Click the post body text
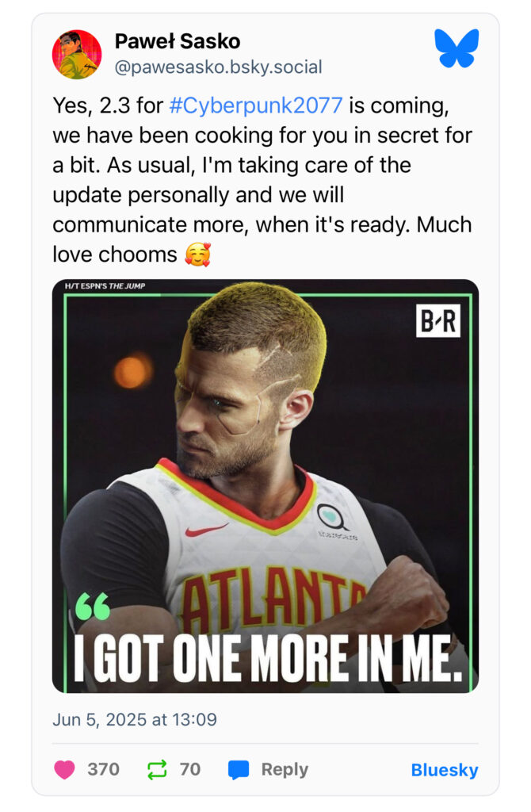Viewport: 531px width, 812px height. pyautogui.click(x=262, y=180)
